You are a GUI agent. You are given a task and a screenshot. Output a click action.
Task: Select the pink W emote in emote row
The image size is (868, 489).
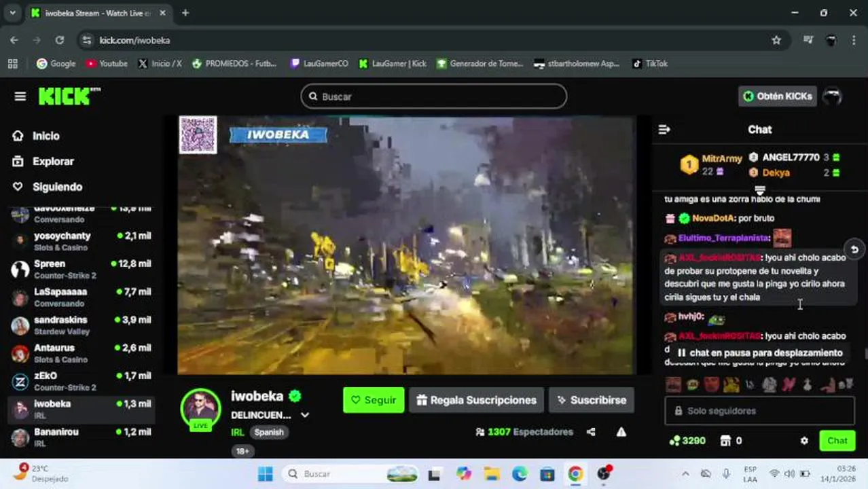coord(789,384)
